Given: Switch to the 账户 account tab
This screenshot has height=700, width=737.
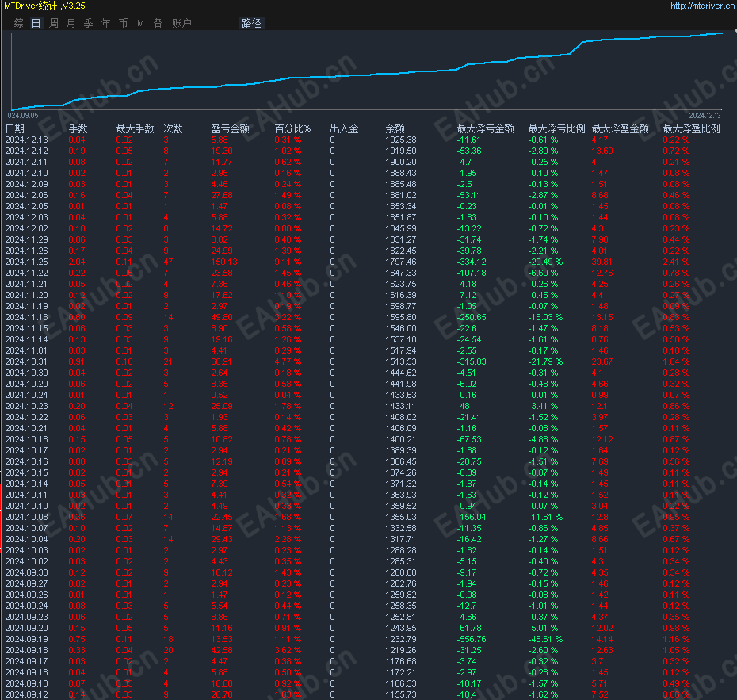Looking at the screenshot, I should (181, 23).
